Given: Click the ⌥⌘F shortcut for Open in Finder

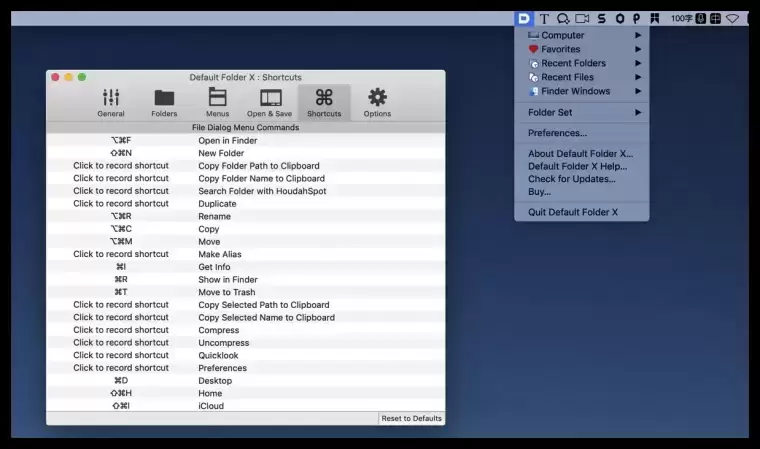Looking at the screenshot, I should [121, 141].
